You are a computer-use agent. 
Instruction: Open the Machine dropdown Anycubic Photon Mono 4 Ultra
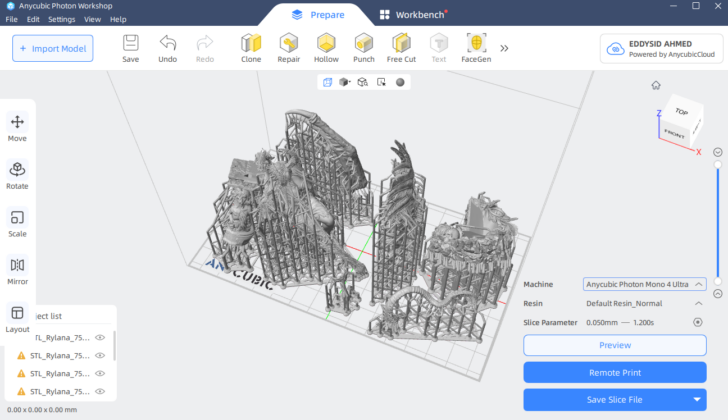click(x=645, y=284)
